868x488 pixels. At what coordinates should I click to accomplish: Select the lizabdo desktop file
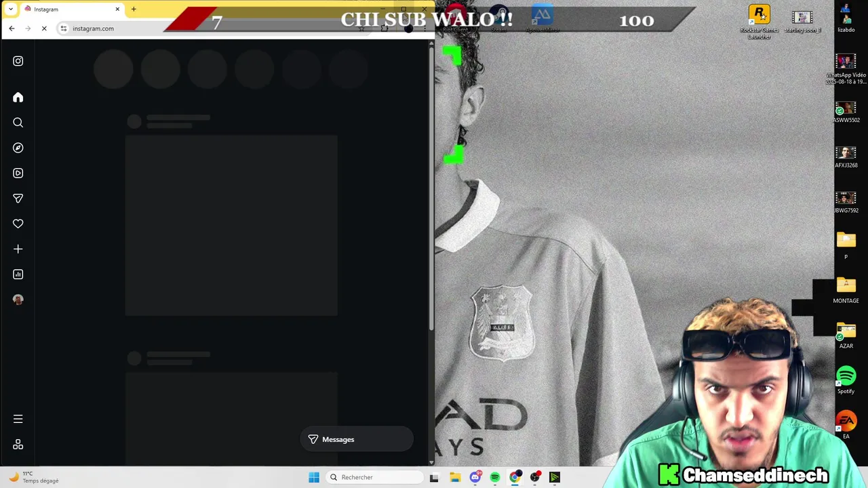(846, 18)
